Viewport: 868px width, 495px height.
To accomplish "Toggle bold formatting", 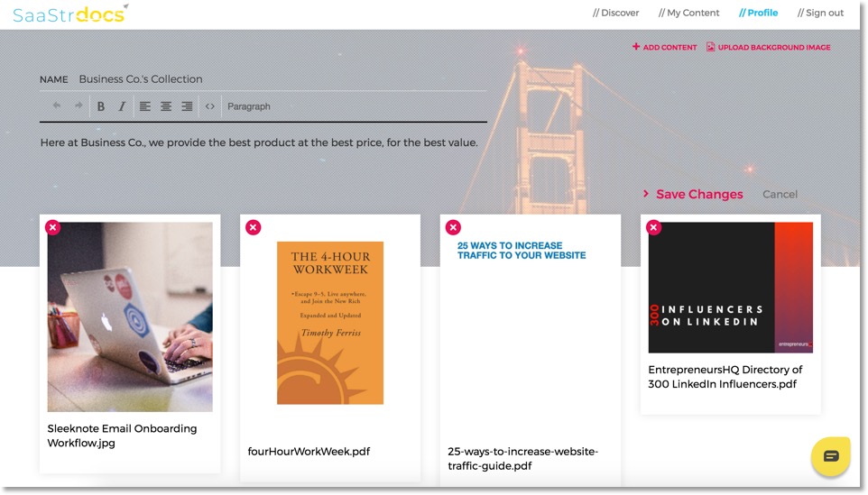I will 101,106.
